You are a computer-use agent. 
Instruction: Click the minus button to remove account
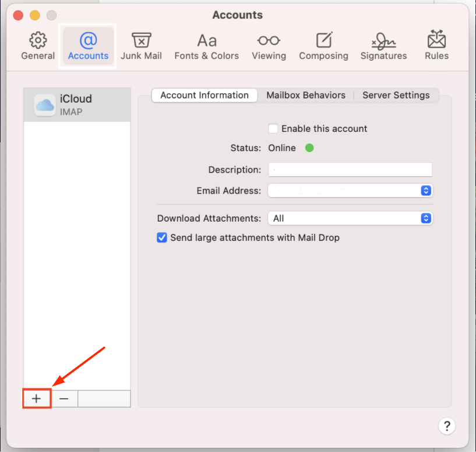tap(64, 398)
